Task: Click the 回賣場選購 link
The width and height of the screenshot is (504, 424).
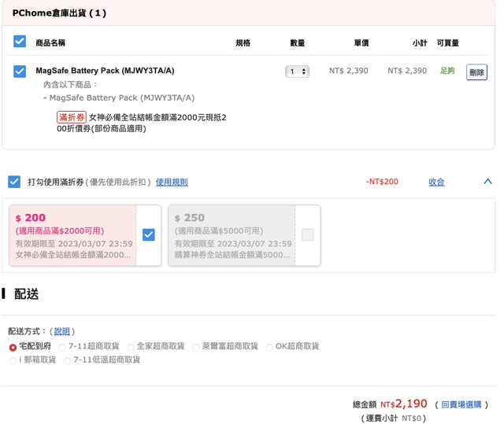Action: [461, 404]
